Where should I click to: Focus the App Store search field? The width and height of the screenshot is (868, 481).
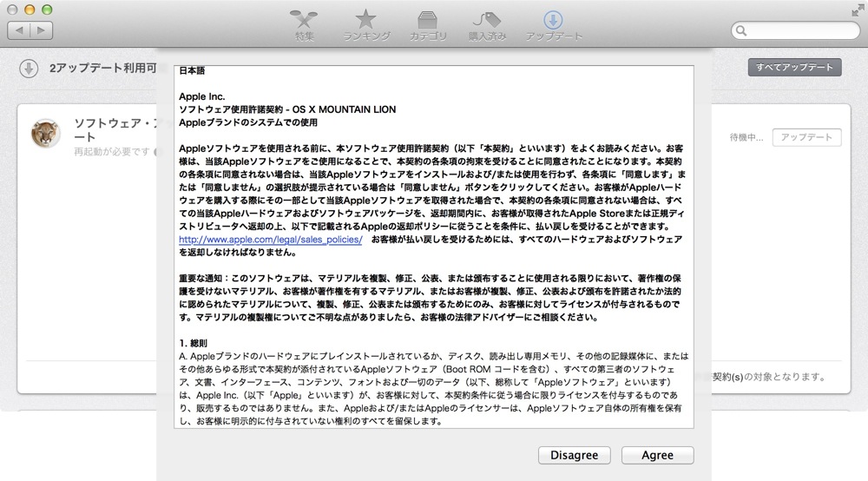[795, 31]
